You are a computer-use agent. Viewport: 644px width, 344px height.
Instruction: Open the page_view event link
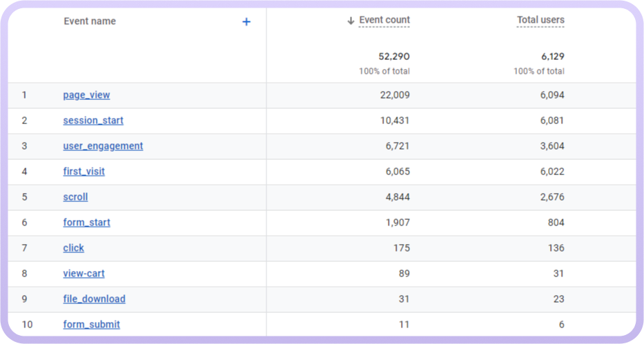pos(86,95)
